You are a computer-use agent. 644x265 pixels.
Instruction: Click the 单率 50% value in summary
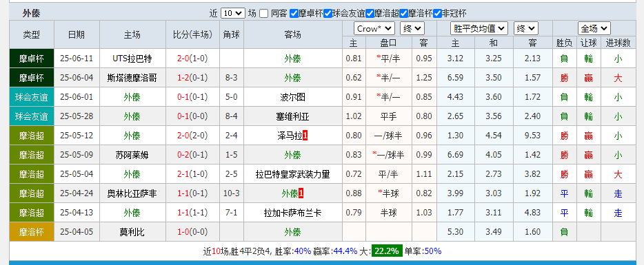433,251
